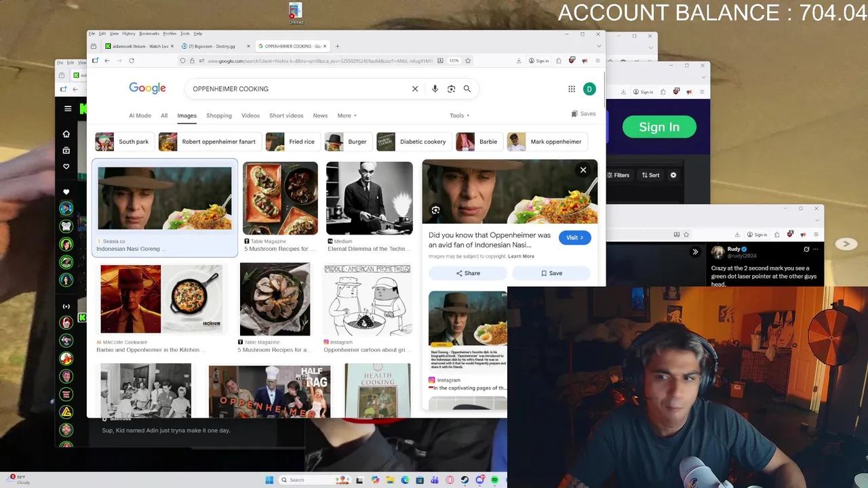Open Videos results tab

point(251,116)
